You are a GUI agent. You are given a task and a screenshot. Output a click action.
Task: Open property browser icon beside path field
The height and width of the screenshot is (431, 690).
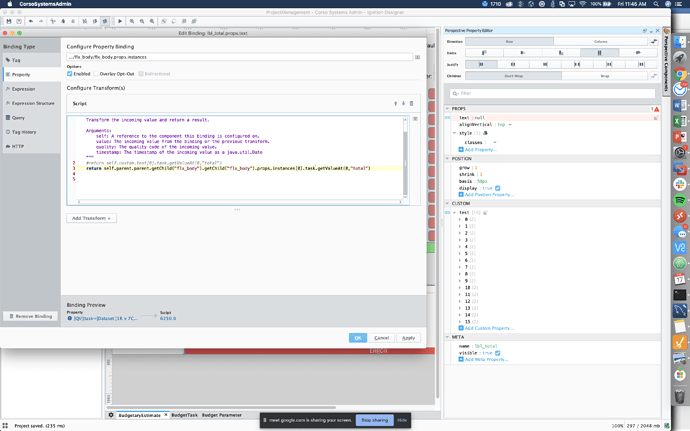pyautogui.click(x=417, y=57)
